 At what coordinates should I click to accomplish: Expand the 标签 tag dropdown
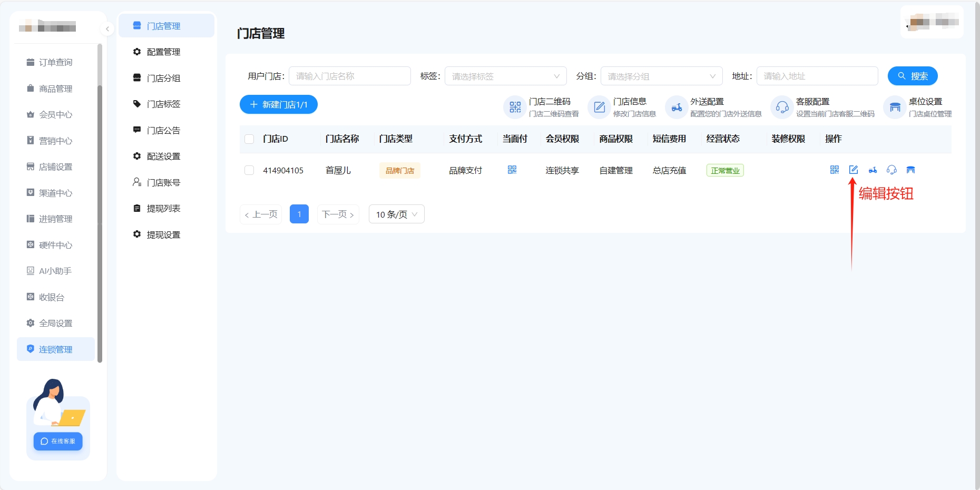505,76
